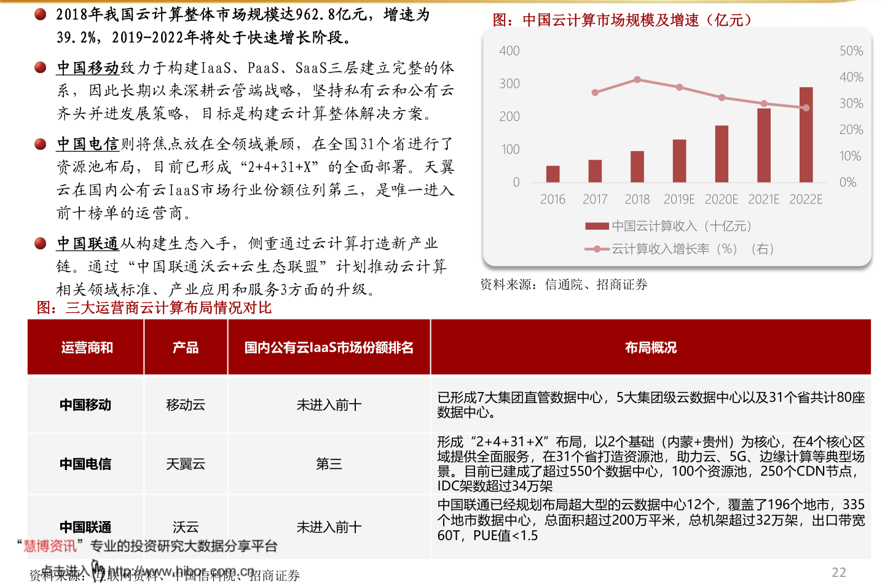885x588 pixels.
Task: Click the x-axis label 2018
Action: click(x=637, y=199)
